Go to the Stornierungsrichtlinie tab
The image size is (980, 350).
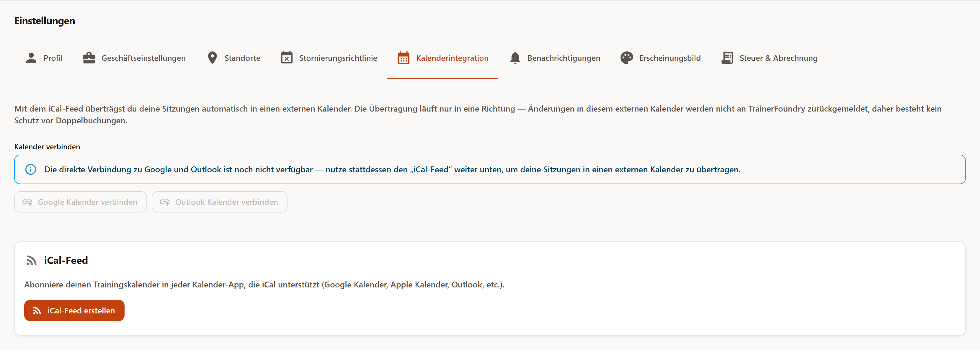pos(329,58)
